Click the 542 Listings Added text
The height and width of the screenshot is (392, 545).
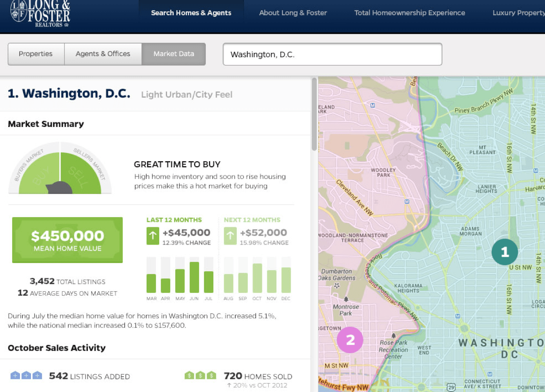(x=89, y=376)
